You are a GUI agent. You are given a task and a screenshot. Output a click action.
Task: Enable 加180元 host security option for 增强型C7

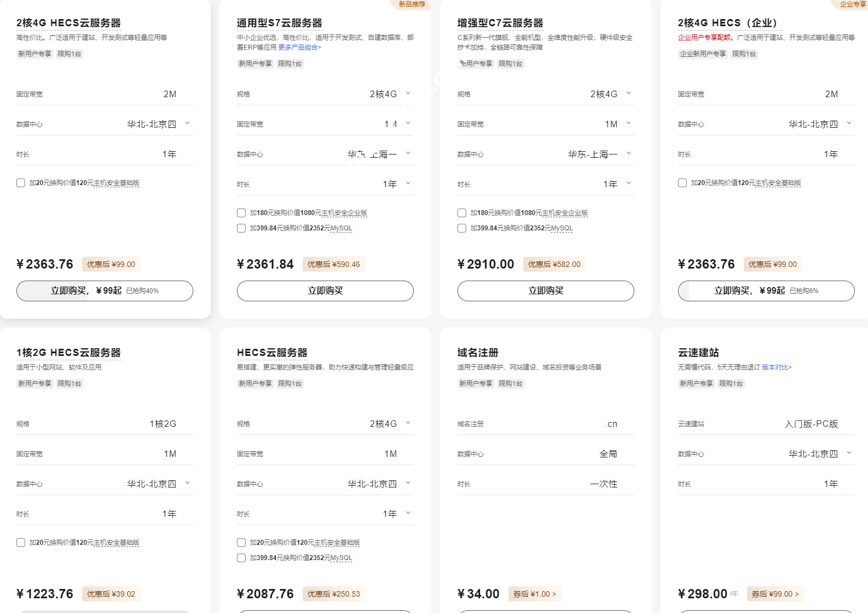[x=462, y=213]
